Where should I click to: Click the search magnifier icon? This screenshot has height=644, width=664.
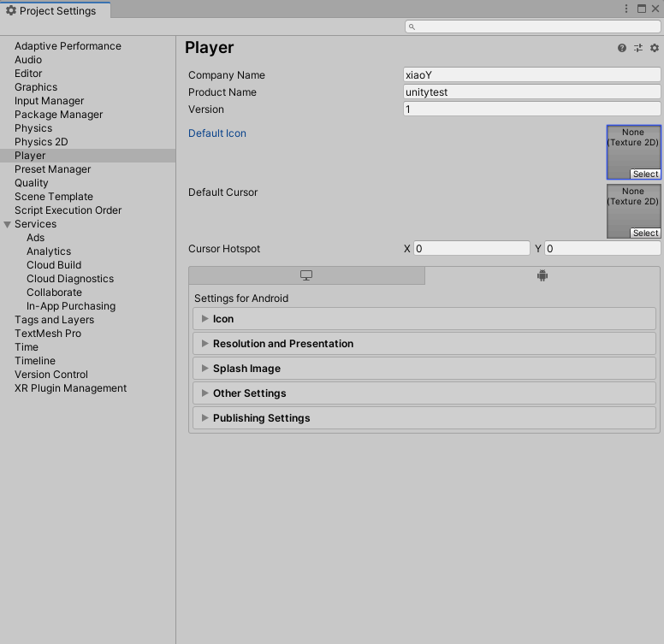[412, 27]
